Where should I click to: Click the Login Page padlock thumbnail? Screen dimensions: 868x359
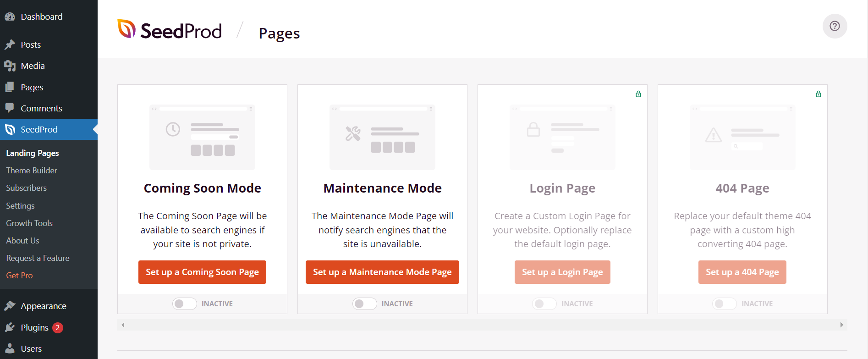coord(562,137)
